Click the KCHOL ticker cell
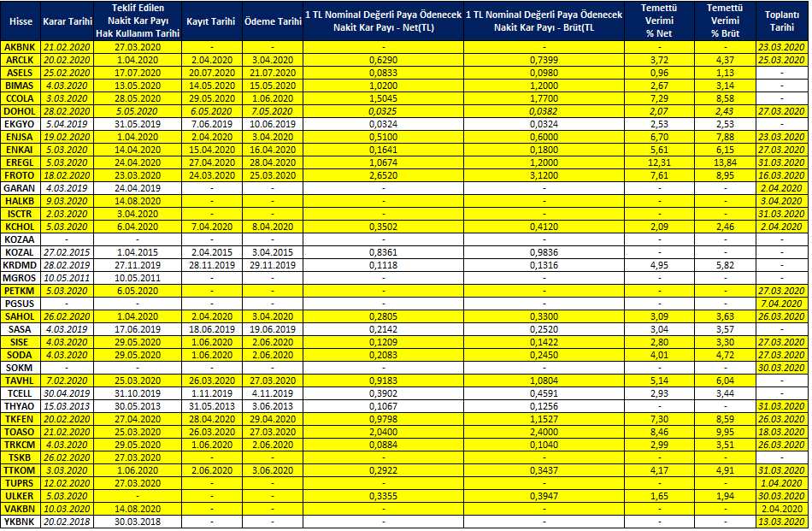The image size is (812, 531). [21, 227]
